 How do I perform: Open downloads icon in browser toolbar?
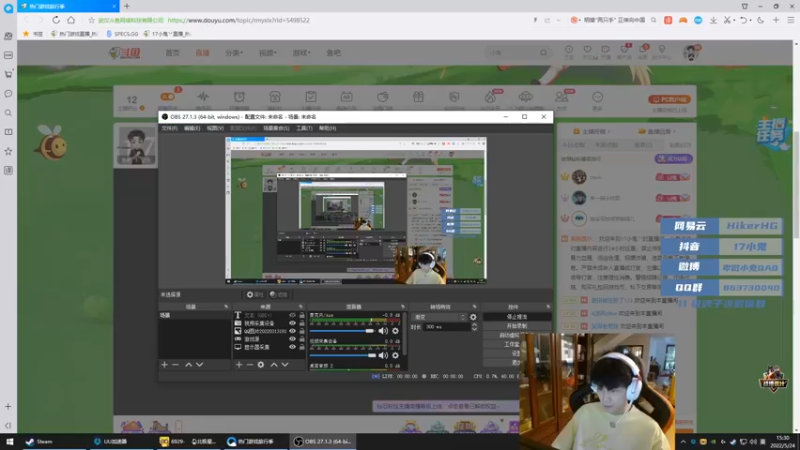coord(713,20)
